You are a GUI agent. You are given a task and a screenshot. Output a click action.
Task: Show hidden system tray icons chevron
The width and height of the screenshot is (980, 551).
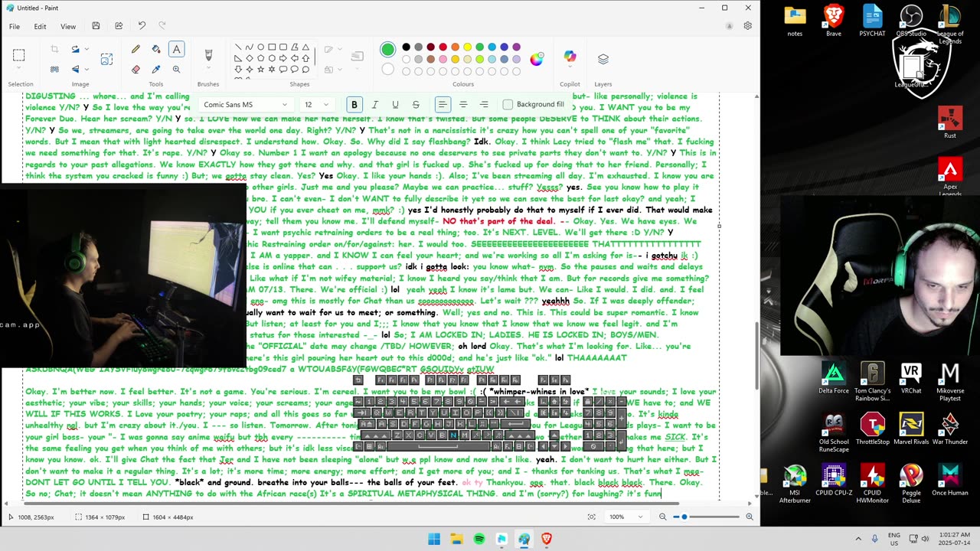coord(857,540)
